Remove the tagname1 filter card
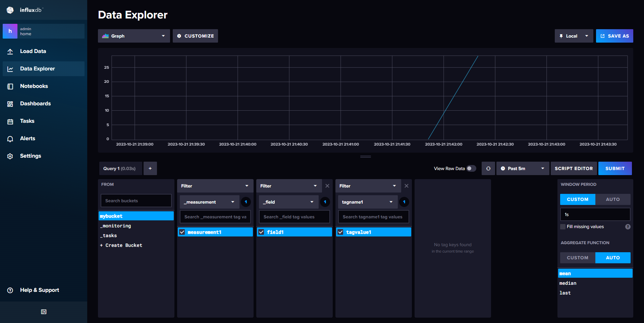Viewport: 644px width, 323px height. [x=407, y=186]
